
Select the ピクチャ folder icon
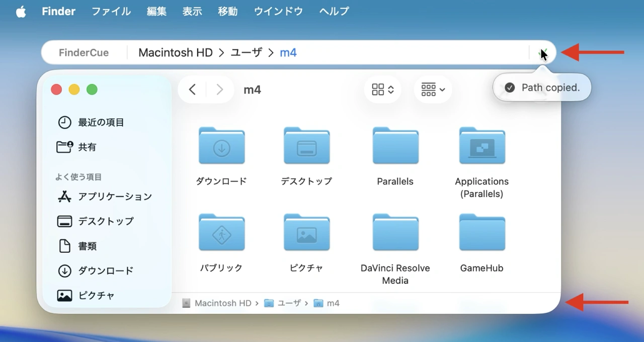pos(307,232)
